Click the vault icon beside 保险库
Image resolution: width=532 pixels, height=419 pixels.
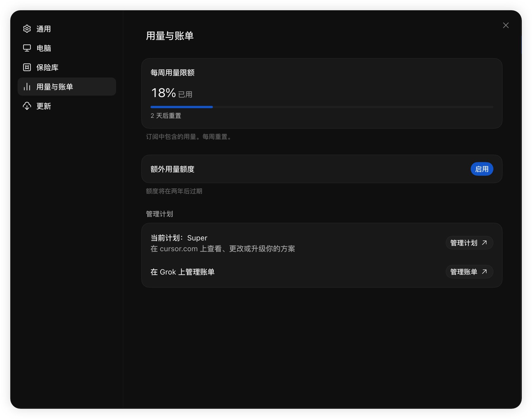(27, 67)
